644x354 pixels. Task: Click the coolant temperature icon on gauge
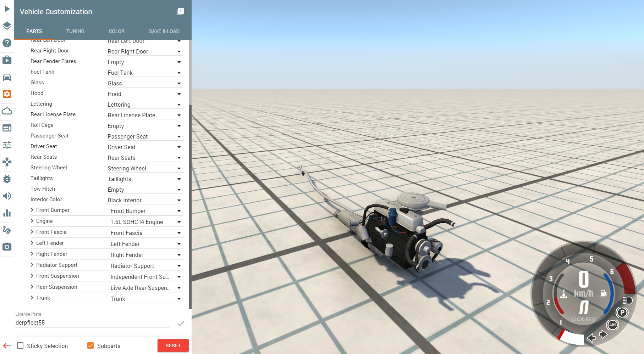(x=564, y=294)
